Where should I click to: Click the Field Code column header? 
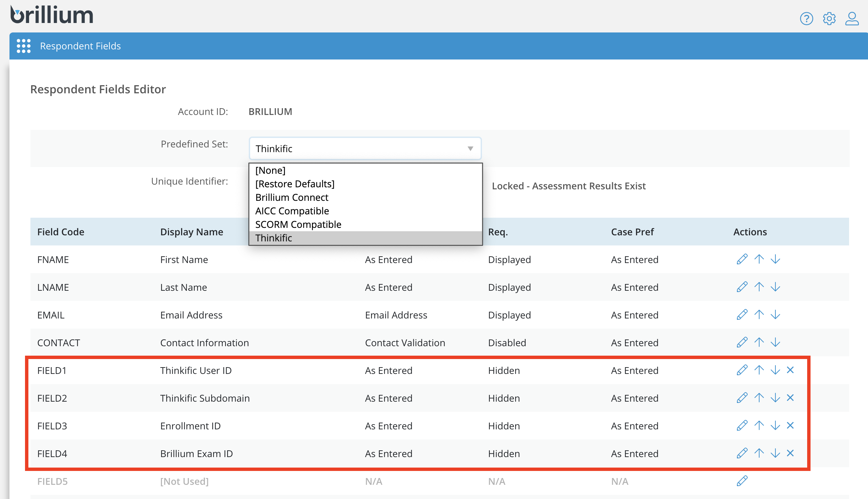tap(61, 232)
